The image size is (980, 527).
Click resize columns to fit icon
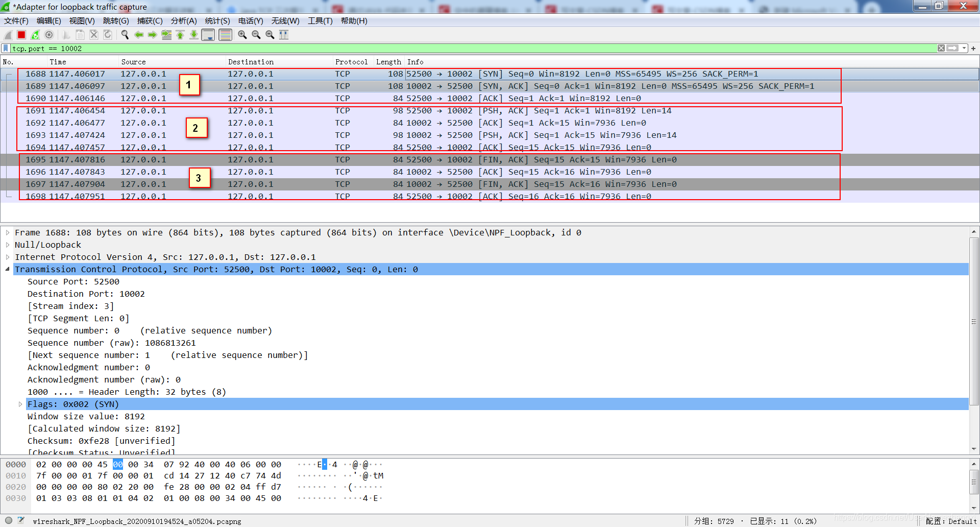pyautogui.click(x=284, y=35)
